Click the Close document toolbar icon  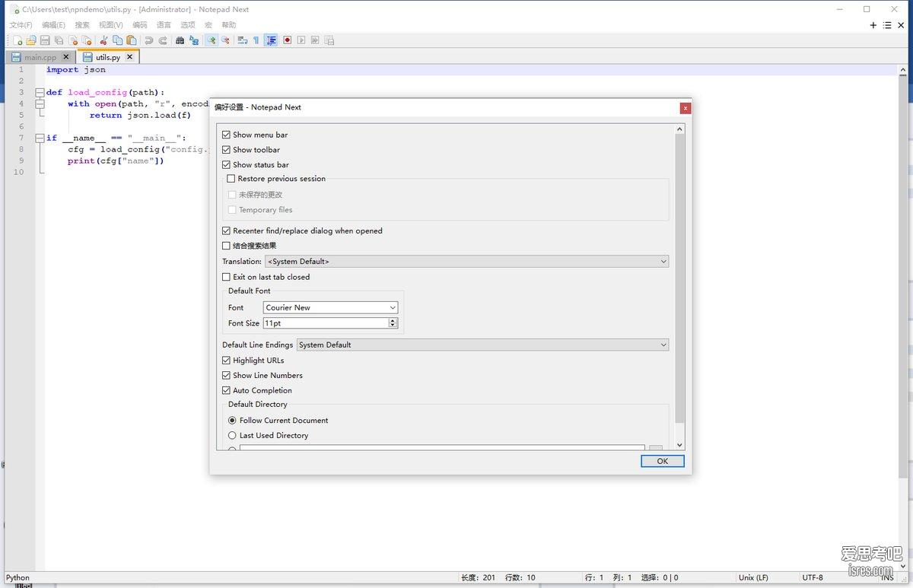pyautogui.click(x=73, y=40)
